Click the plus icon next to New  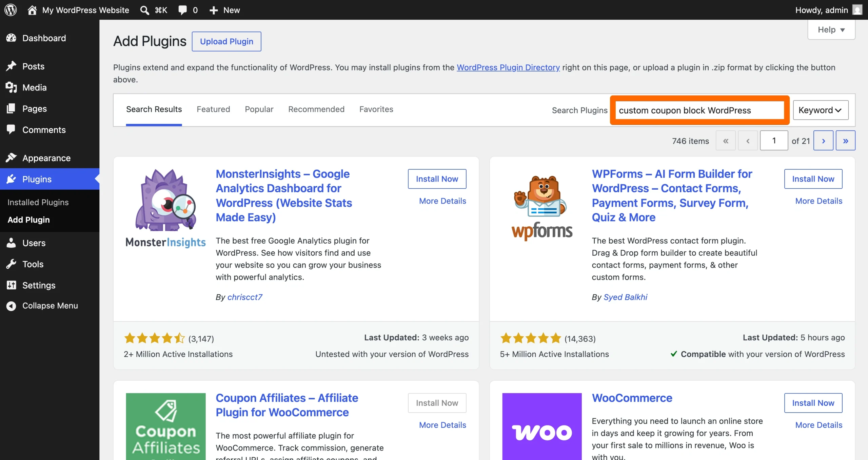214,10
